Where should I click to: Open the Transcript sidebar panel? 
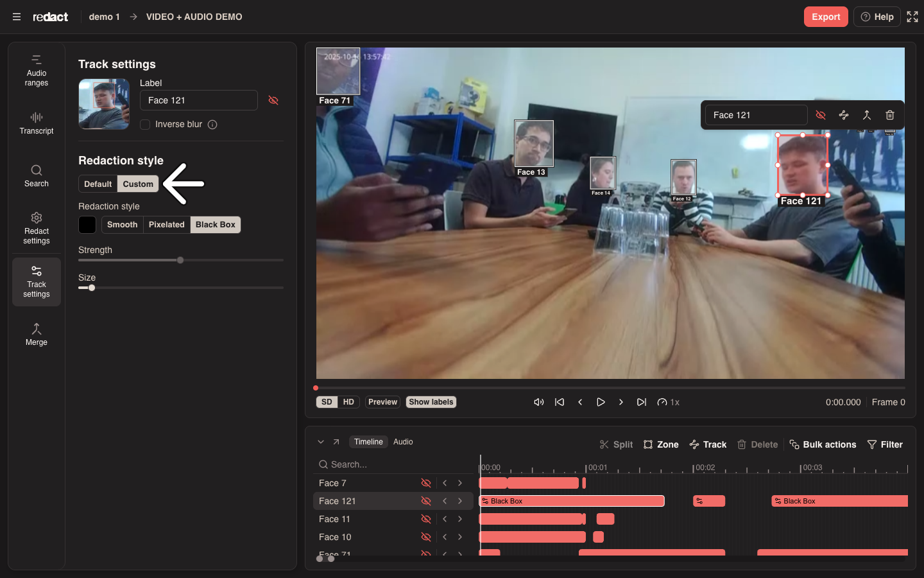tap(37, 123)
